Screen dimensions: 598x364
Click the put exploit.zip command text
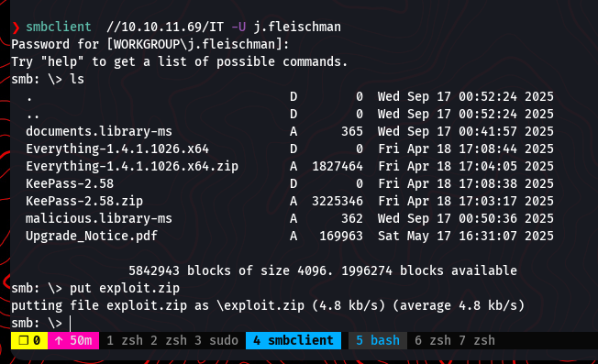coord(125,288)
